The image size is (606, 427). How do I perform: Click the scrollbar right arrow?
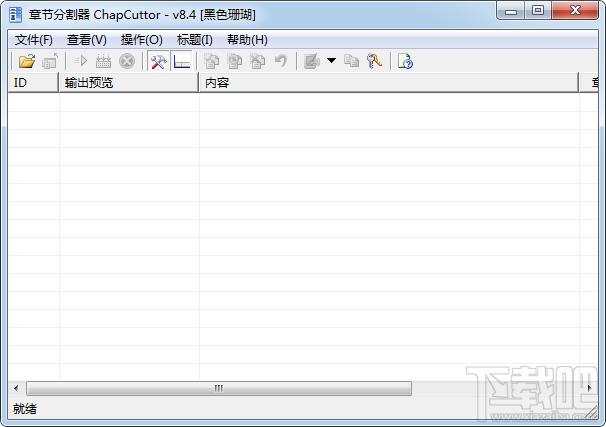pos(589,388)
